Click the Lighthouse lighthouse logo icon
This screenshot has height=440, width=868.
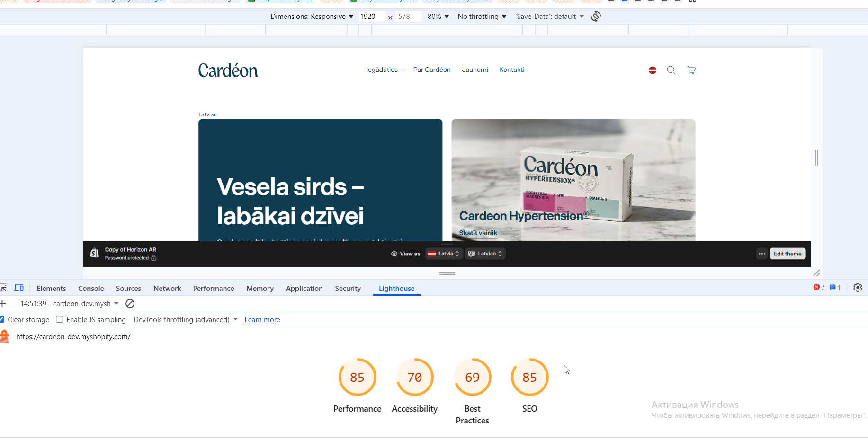point(5,336)
